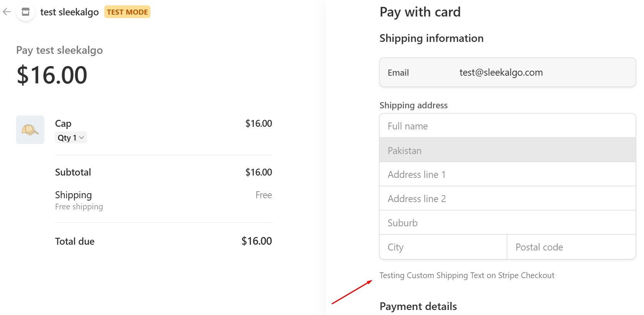Screen dimensions: 644x315
Task: Open the Qty 1 quantity dropdown
Action: coord(71,138)
